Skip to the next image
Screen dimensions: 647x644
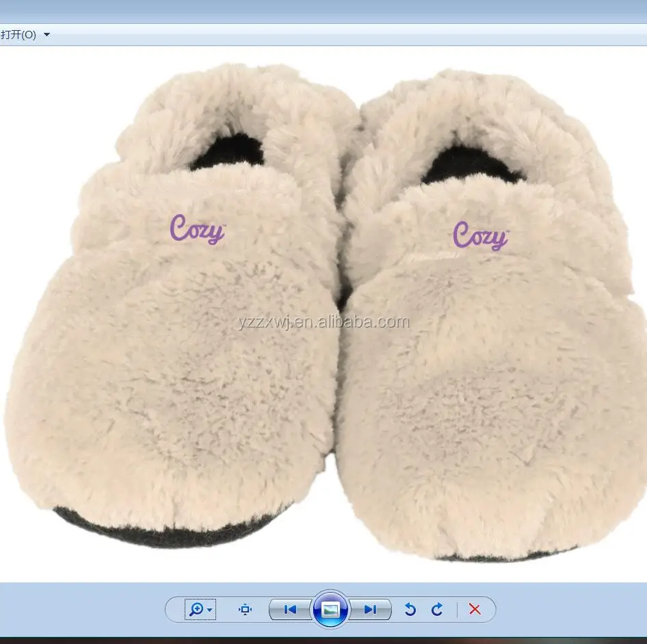pyautogui.click(x=370, y=609)
